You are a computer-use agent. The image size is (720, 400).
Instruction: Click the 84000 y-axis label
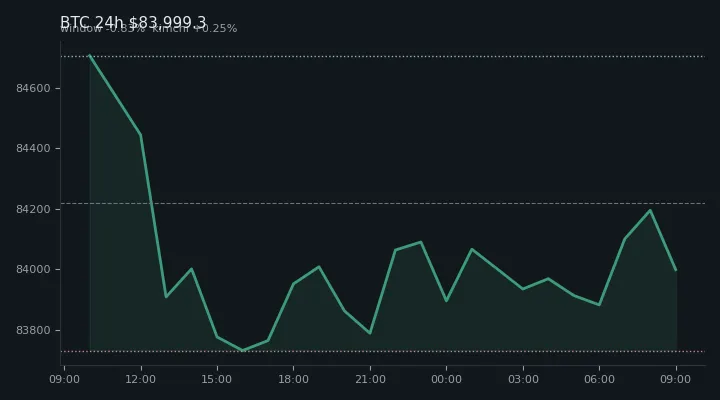coord(33,270)
